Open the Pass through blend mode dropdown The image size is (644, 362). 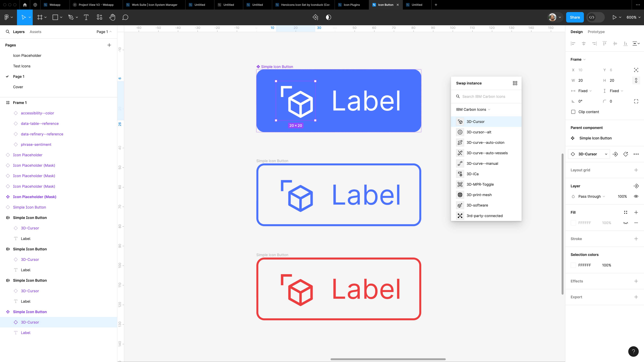point(590,196)
